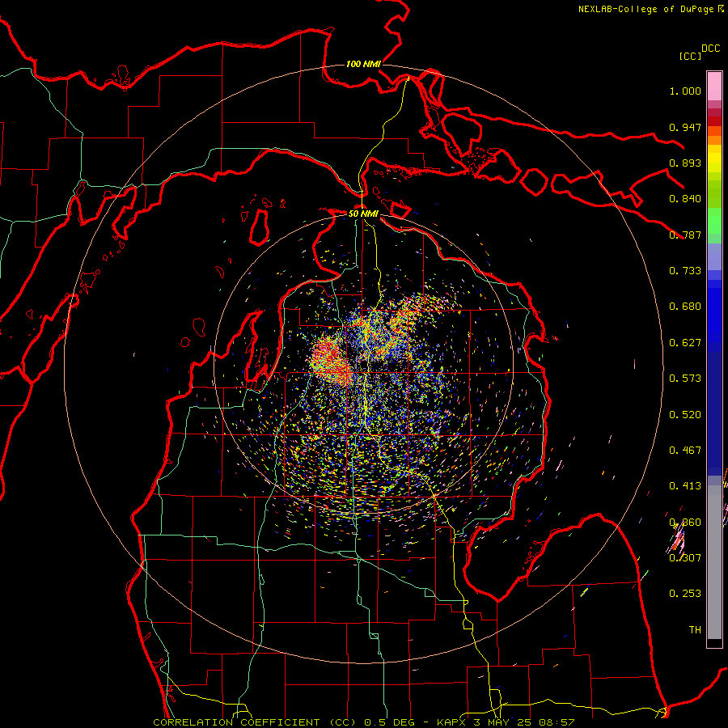The image size is (728, 728).
Task: Click the 0.893 color scale label
Action: point(685,163)
